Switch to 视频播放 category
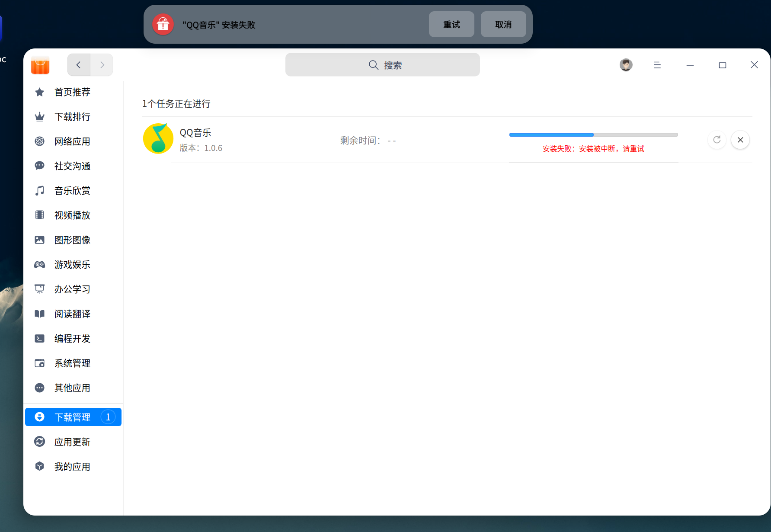Screen dimensions: 771x532 tap(74, 215)
